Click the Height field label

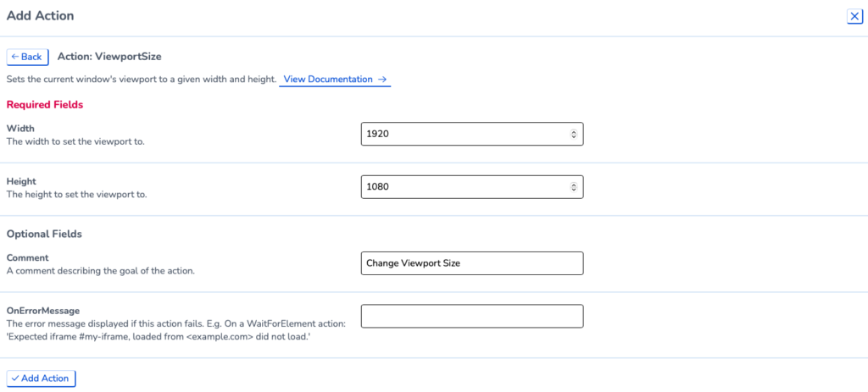[x=21, y=181]
